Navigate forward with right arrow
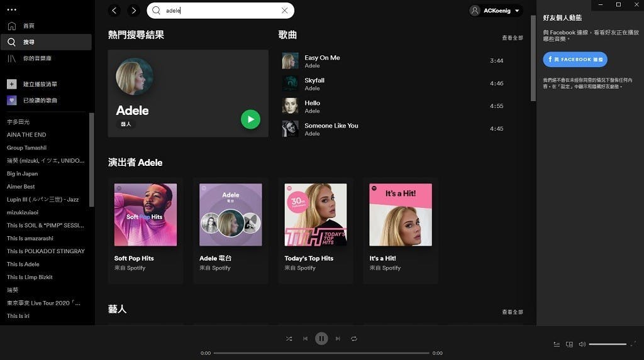Viewport: 644px width, 360px height. [x=133, y=11]
